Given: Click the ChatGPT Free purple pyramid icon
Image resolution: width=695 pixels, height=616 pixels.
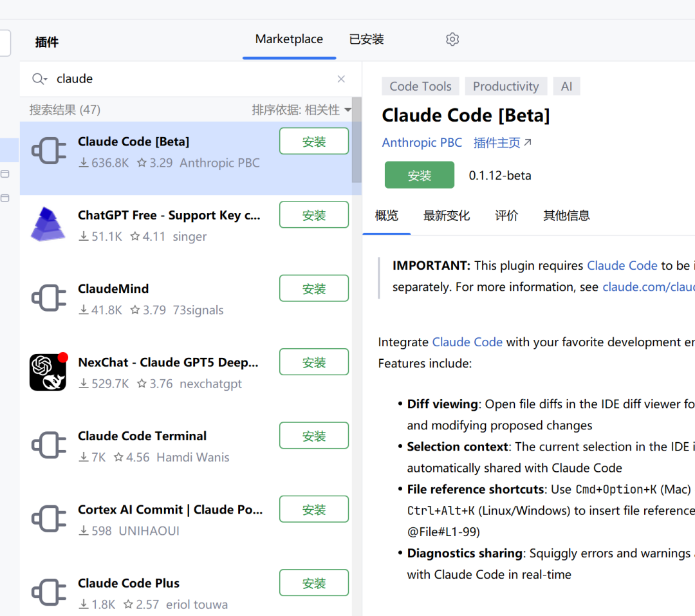Looking at the screenshot, I should 48,225.
